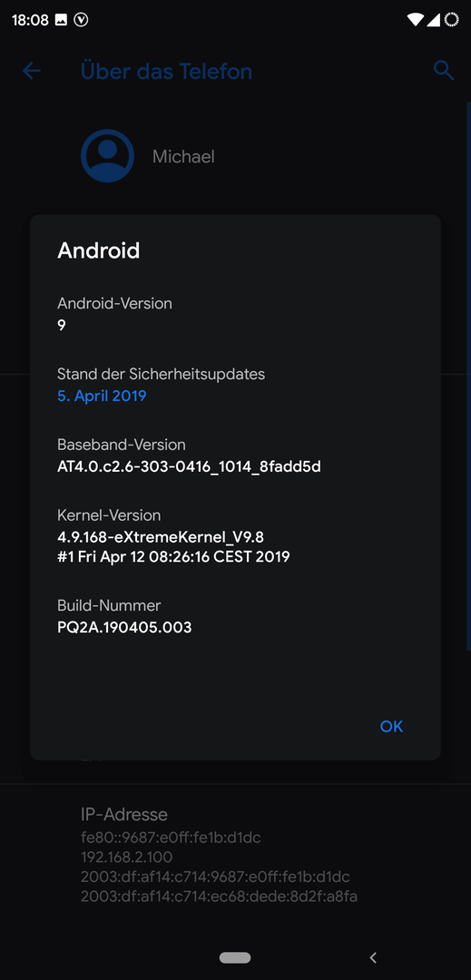Click OK to dismiss Android dialog
471x980 pixels.
[x=392, y=726]
